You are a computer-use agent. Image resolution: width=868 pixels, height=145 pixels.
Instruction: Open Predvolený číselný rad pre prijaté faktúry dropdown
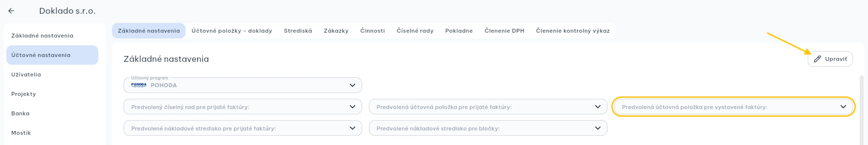243,107
